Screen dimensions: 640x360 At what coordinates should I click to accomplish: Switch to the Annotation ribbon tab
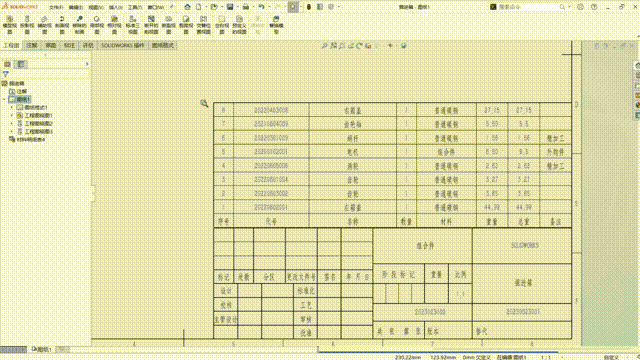(32, 45)
